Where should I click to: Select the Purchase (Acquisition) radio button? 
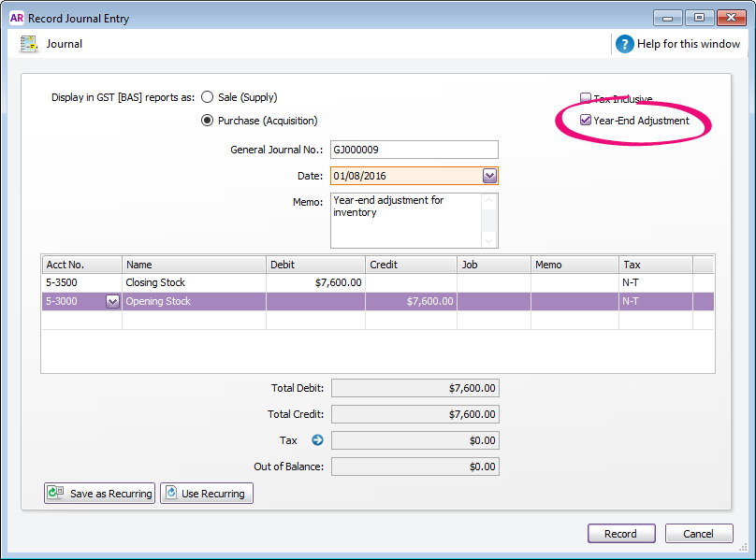tap(208, 121)
